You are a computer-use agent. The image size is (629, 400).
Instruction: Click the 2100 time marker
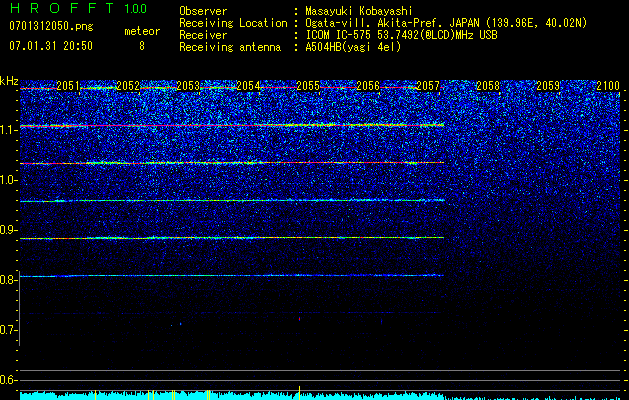tap(608, 86)
